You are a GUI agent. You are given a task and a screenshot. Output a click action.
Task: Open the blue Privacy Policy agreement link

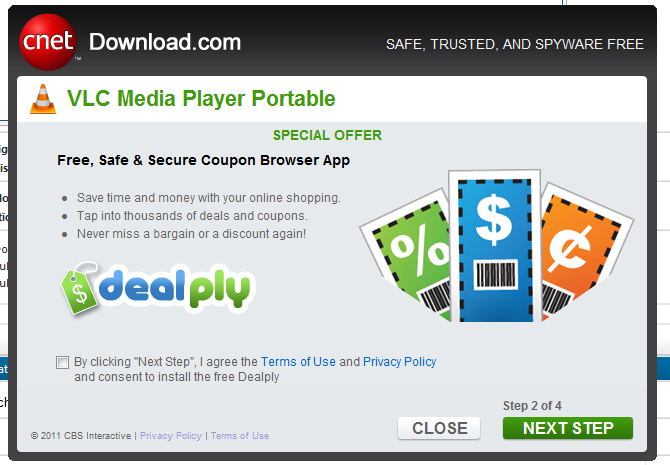coord(400,362)
